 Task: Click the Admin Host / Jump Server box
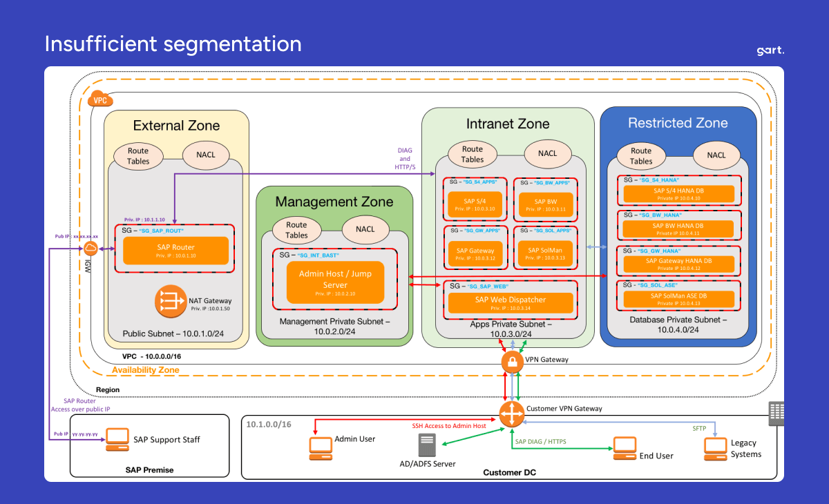point(334,280)
